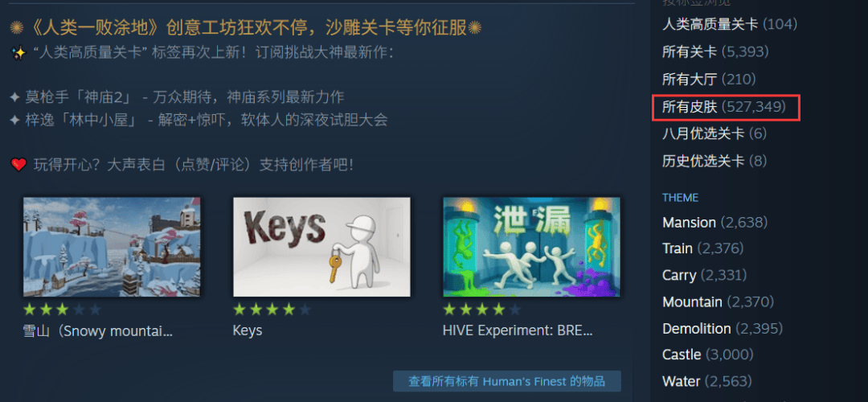The width and height of the screenshot is (868, 402).
Task: Click the star rating under HIVE Experiment
Action: [x=481, y=309]
